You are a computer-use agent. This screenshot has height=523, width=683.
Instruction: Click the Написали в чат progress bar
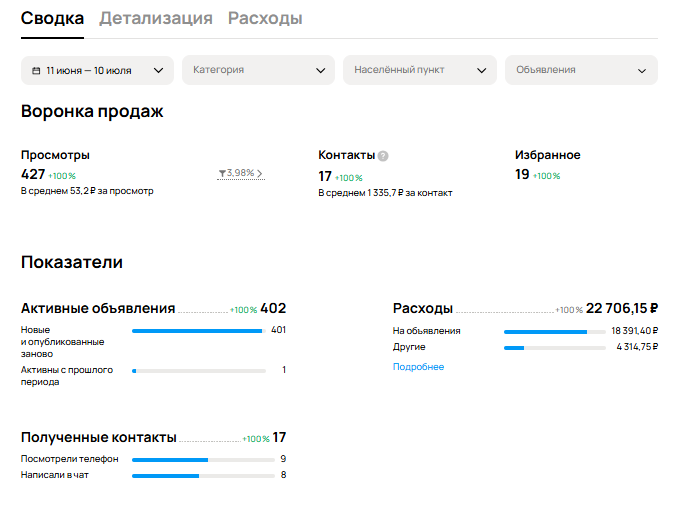(x=203, y=476)
